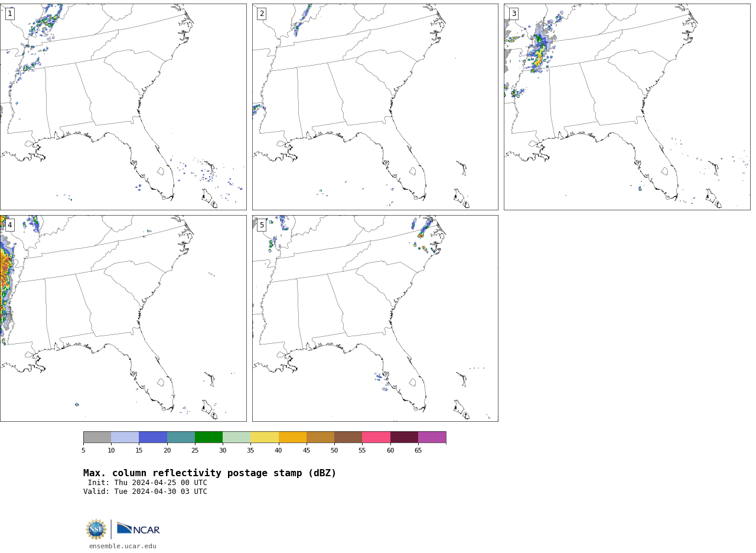756x553 pixels.
Task: Open ensemble member 1 map panel
Action: coord(123,107)
